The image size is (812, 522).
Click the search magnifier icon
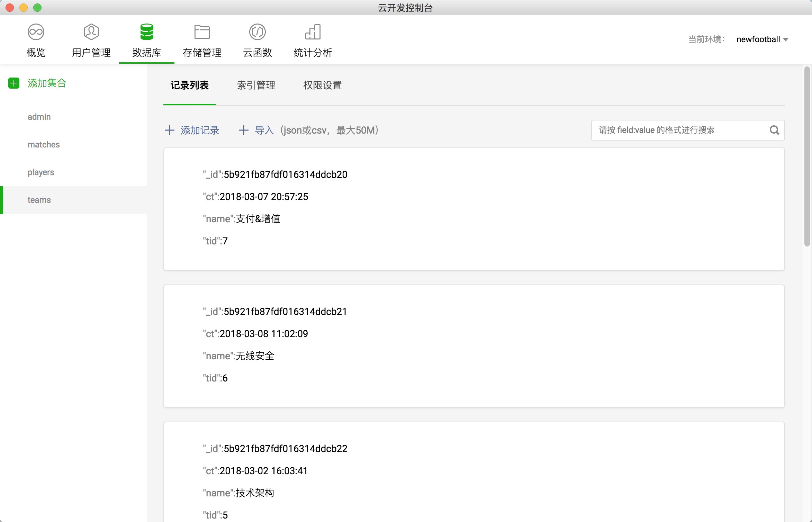[774, 130]
